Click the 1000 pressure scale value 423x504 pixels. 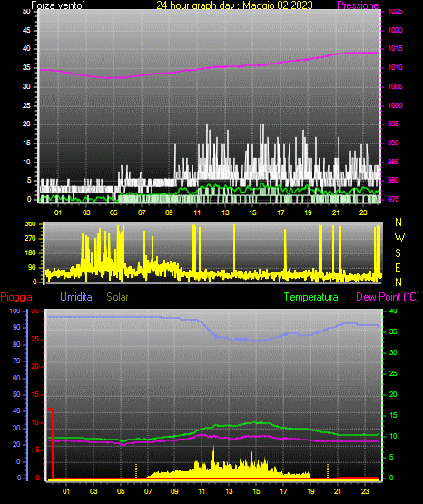click(x=395, y=105)
